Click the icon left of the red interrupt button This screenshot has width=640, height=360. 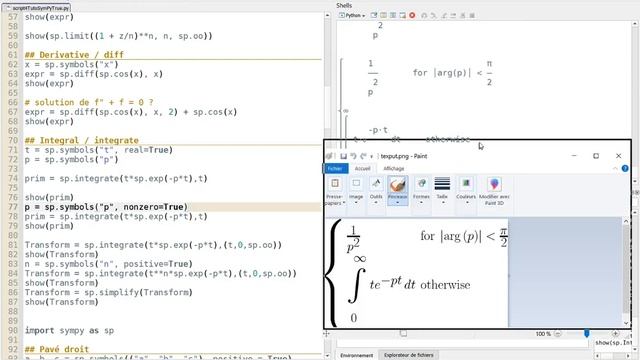point(402,16)
